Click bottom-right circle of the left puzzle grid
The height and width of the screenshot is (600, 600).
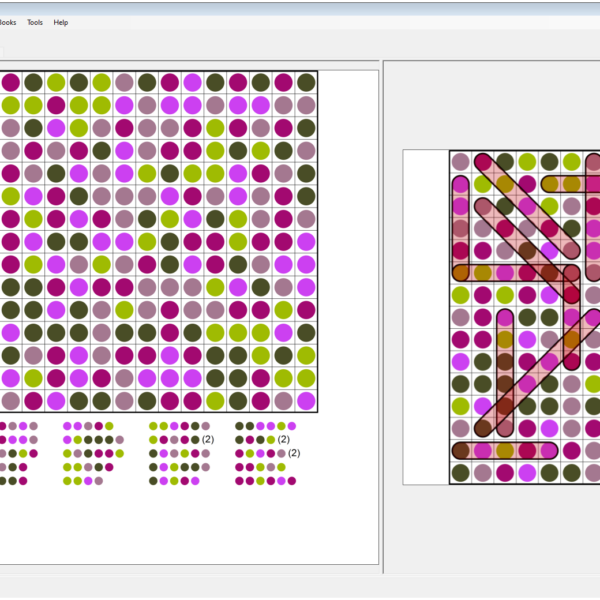point(306,400)
